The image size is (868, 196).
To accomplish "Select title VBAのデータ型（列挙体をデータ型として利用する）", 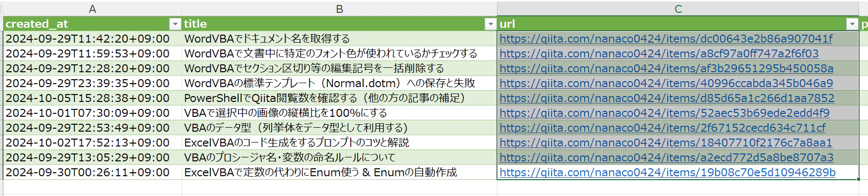I will pos(339,128).
